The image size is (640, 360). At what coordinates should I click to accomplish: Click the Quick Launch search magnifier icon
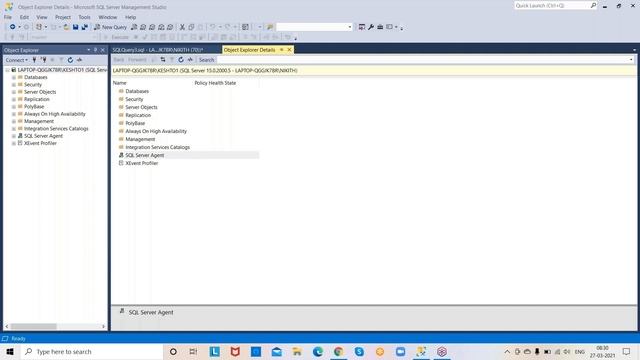[x=593, y=5]
